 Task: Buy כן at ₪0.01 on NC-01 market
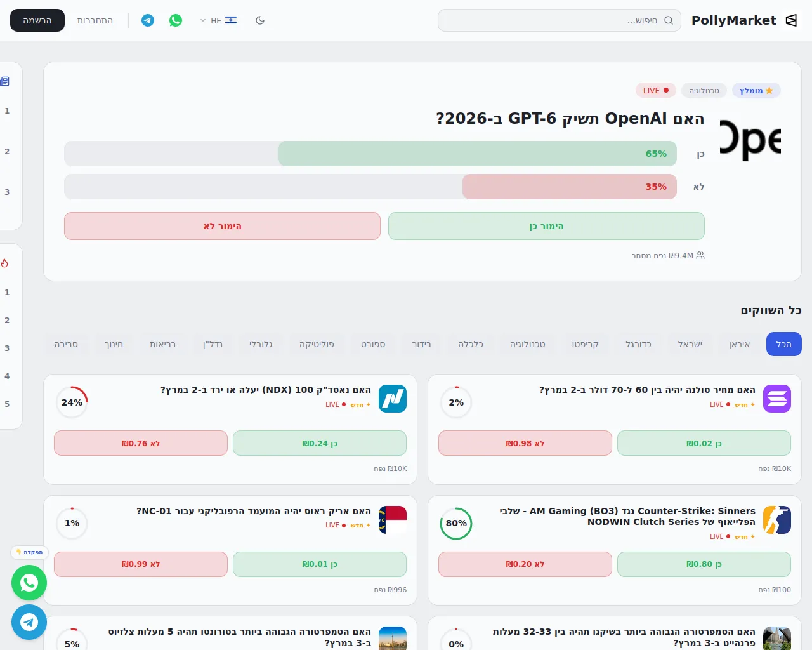click(x=320, y=564)
